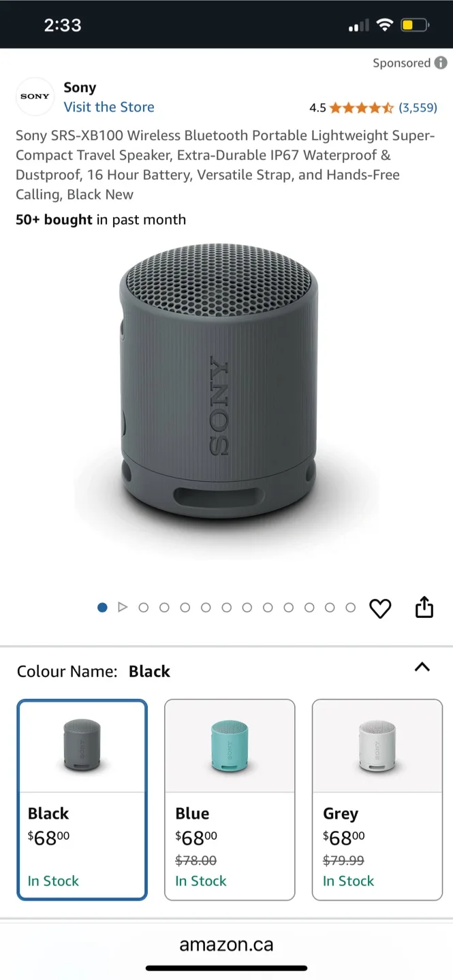Check the Wi-Fi status icon
The image size is (453, 980).
(x=385, y=25)
